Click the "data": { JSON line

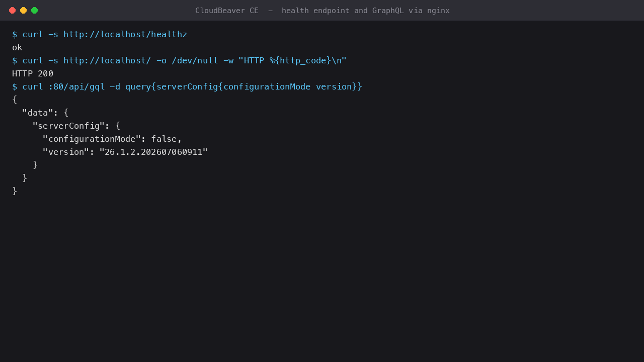click(x=45, y=113)
